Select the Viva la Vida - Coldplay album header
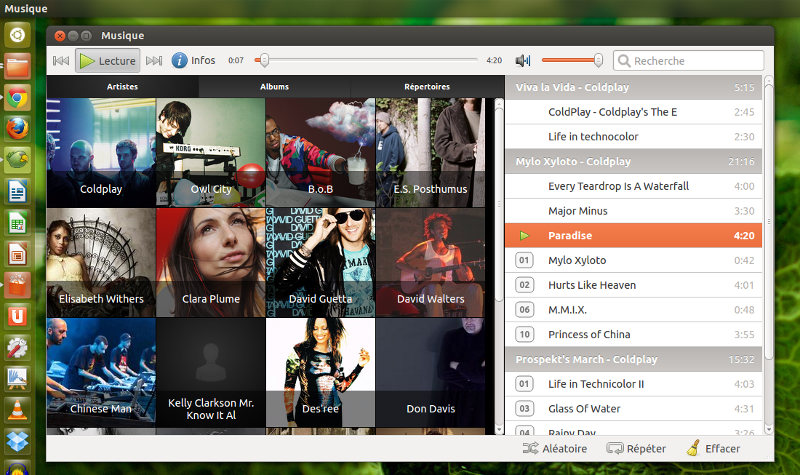 tap(634, 87)
